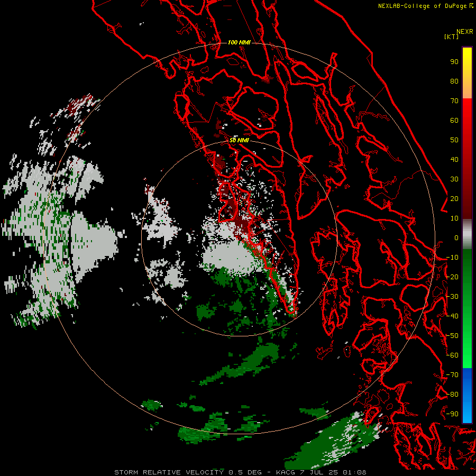This screenshot has width=476, height=476.
Task: Click the 50 NMI range ring label
Action: 239,140
